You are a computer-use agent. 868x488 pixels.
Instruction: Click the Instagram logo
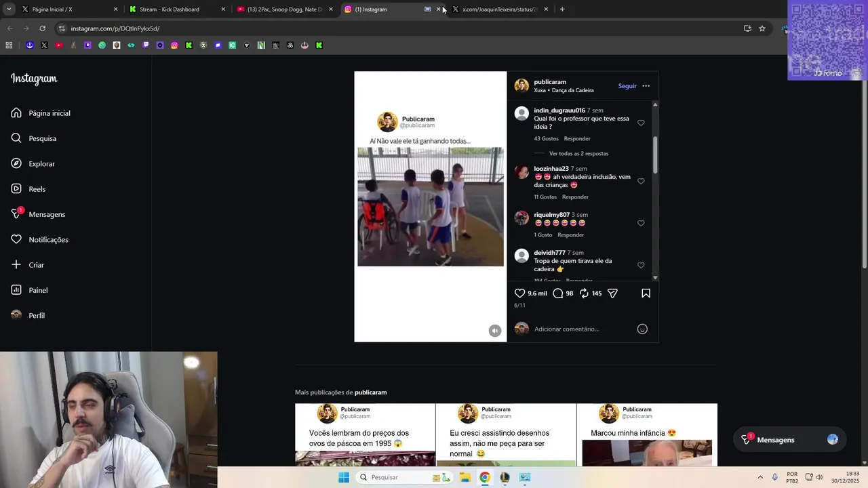pyautogui.click(x=34, y=79)
